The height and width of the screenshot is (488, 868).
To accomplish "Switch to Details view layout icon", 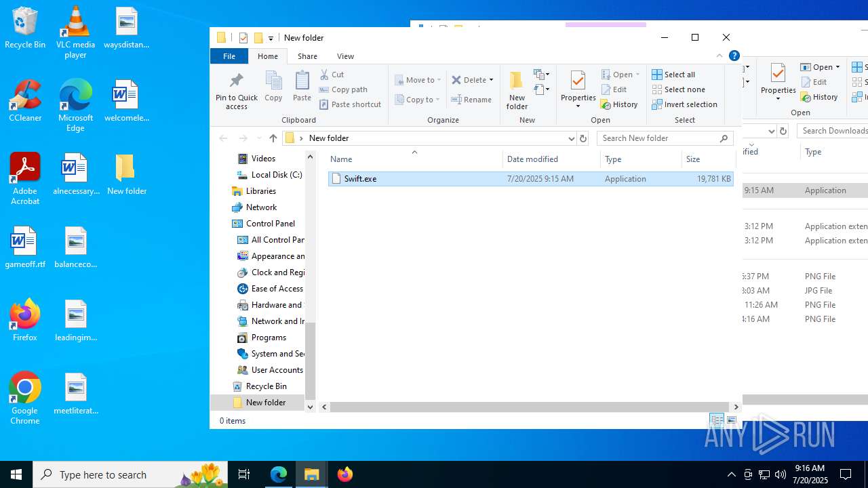I will pos(717,421).
